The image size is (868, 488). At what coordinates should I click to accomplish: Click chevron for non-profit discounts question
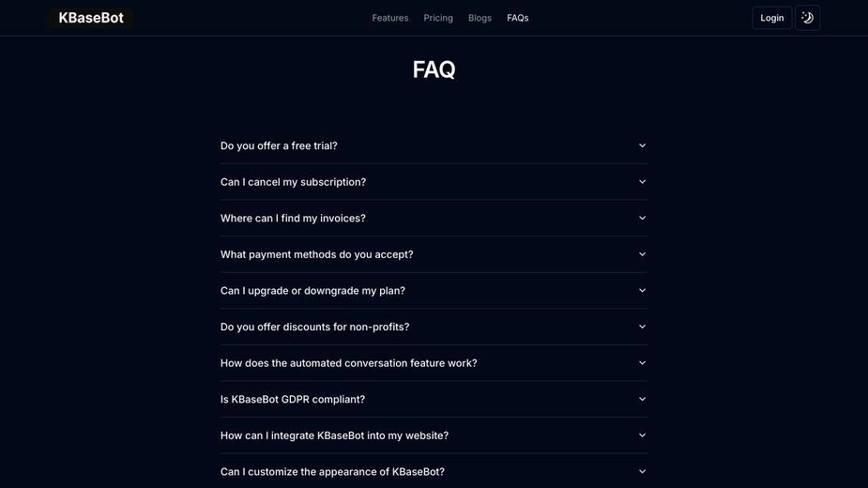[642, 327]
